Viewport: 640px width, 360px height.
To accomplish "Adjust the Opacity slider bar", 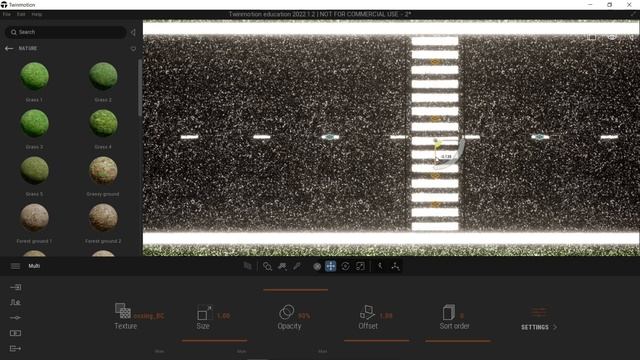I will (296, 290).
